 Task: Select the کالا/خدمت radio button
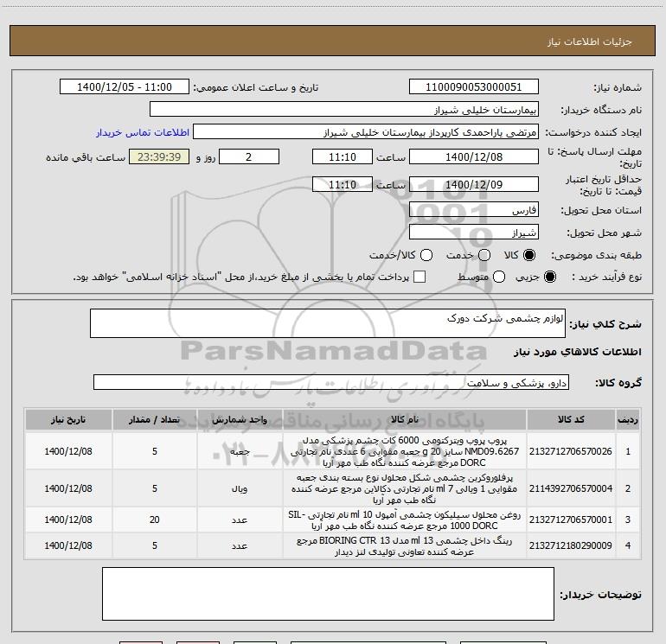point(426,255)
